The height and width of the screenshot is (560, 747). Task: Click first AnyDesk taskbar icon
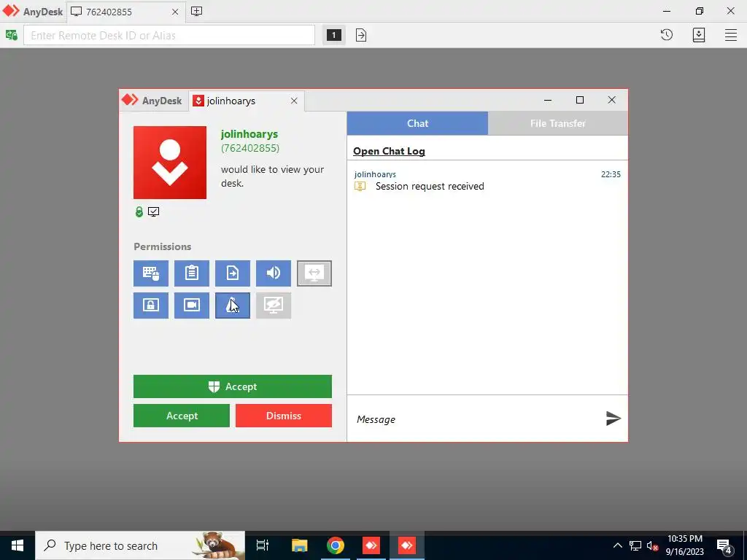[x=371, y=545]
